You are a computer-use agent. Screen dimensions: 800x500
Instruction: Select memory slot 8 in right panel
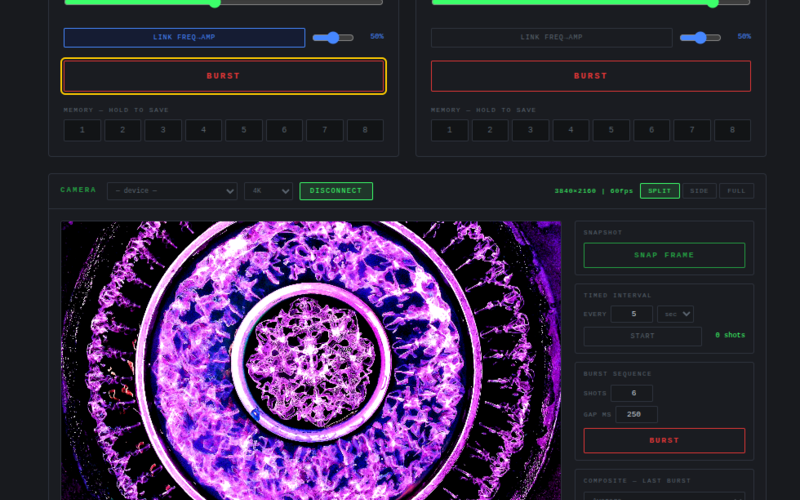733,130
